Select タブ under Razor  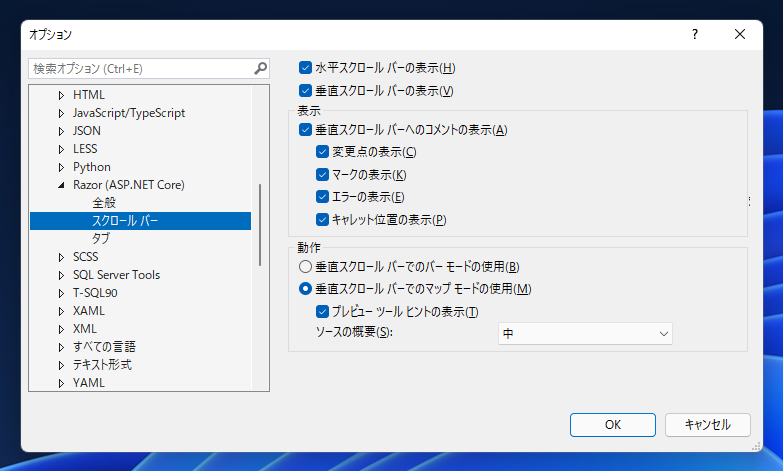pyautogui.click(x=101, y=239)
